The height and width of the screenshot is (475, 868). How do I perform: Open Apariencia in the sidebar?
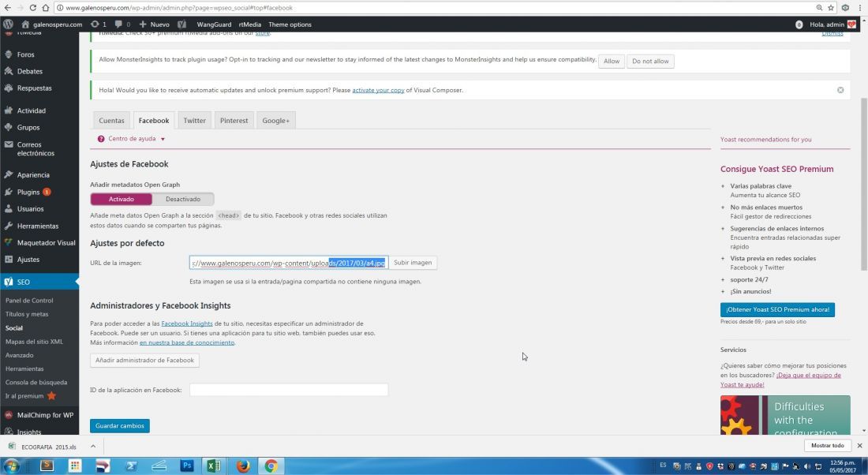32,175
